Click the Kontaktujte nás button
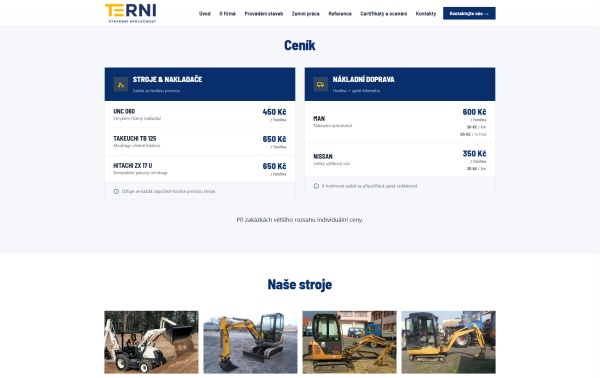 point(469,13)
